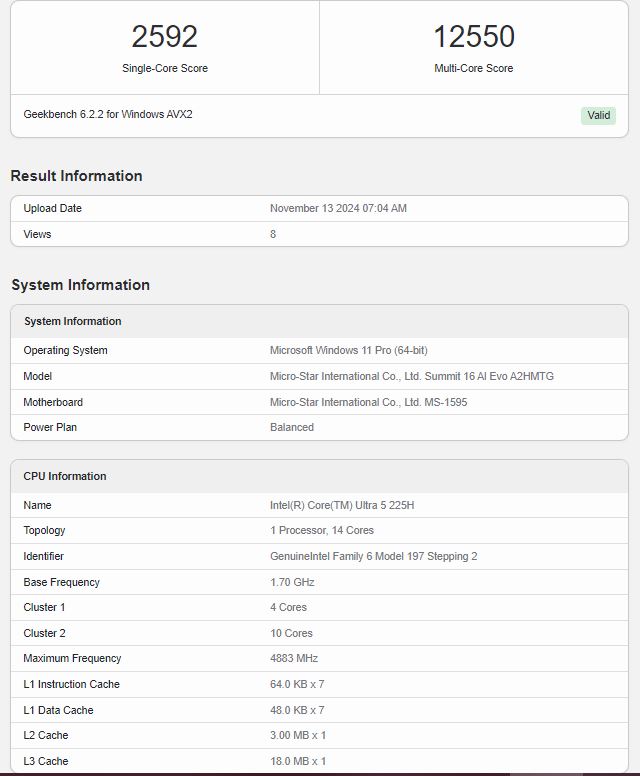
Task: Click the Balanced power plan value
Action: [292, 427]
